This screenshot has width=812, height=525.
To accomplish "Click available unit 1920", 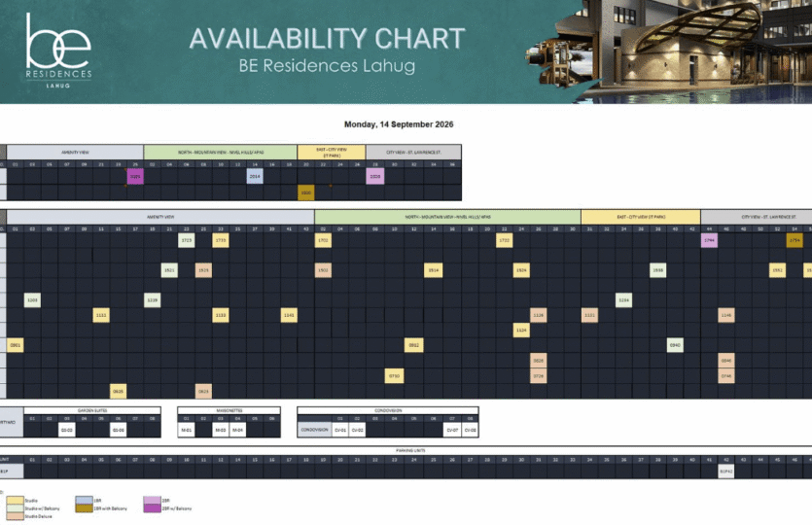I will (306, 192).
